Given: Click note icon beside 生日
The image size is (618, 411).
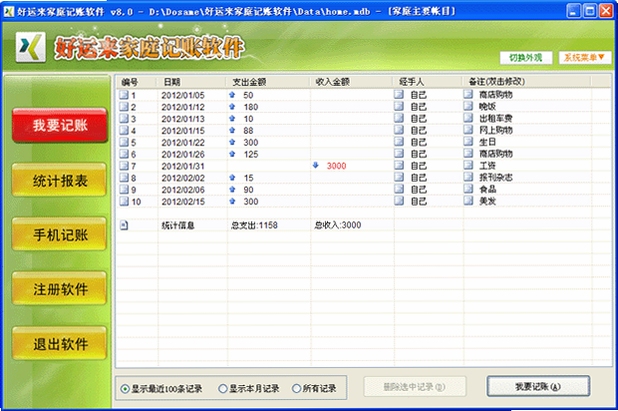Looking at the screenshot, I should [468, 141].
